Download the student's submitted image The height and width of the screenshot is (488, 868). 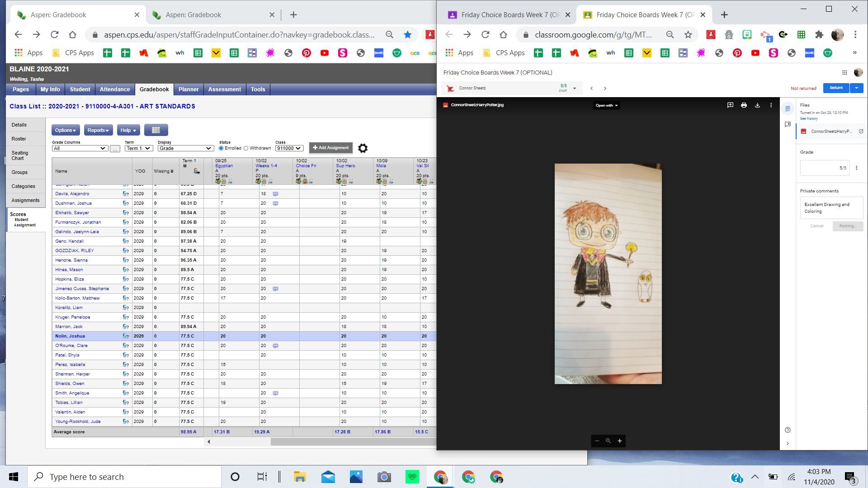(x=757, y=105)
